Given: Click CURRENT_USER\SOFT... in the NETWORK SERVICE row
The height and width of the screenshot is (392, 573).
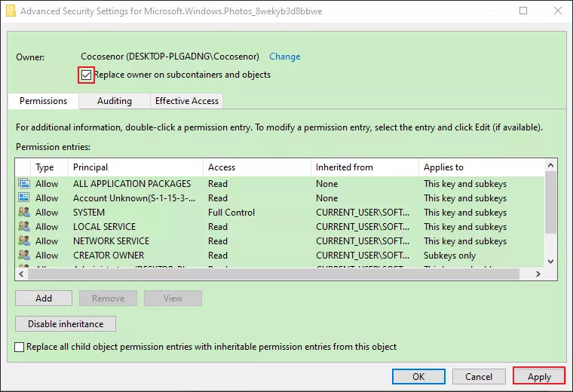Looking at the screenshot, I should click(x=363, y=240).
